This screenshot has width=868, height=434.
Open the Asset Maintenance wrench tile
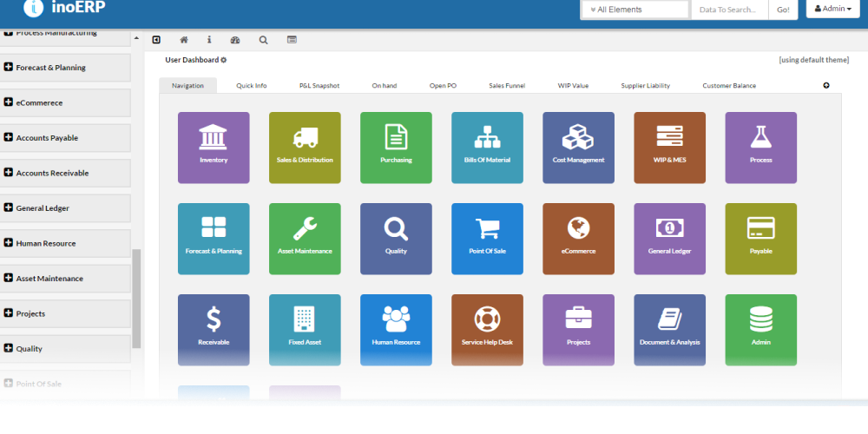click(x=305, y=239)
